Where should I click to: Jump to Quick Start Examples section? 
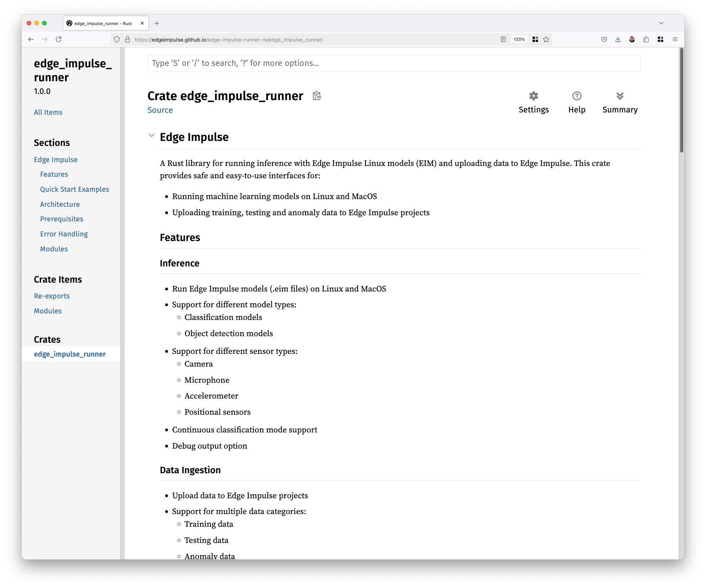[x=75, y=189]
